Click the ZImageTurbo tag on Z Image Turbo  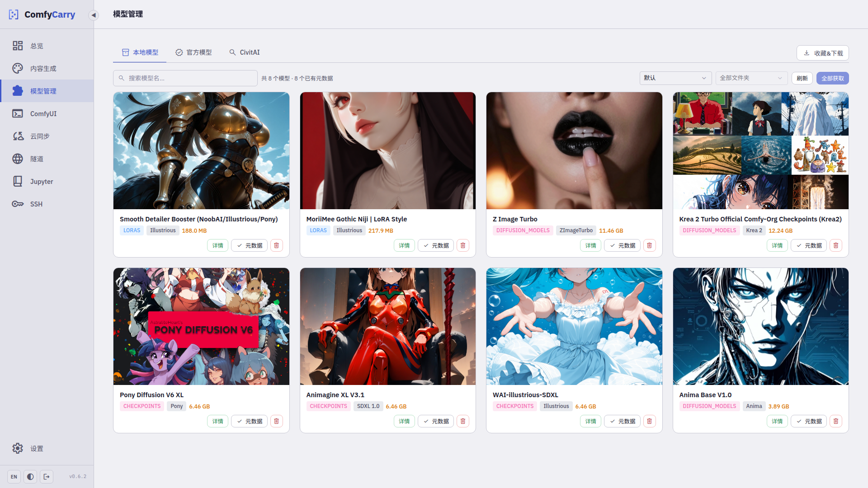pos(576,230)
